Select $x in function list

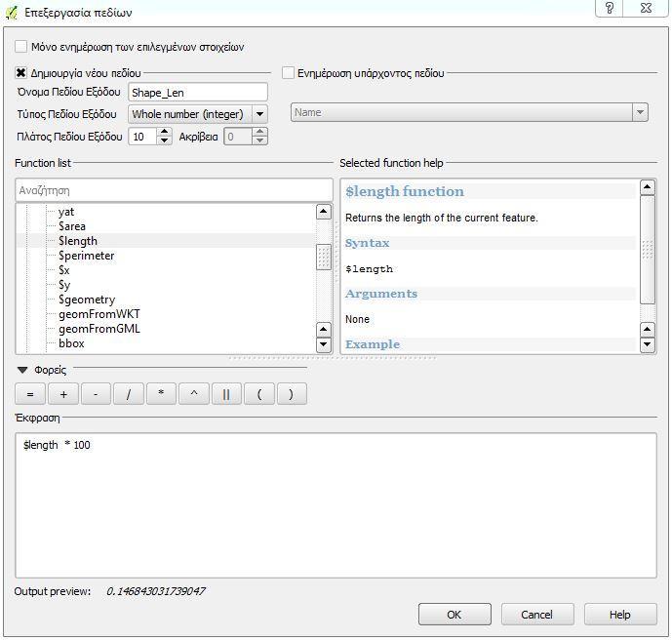[x=63, y=270]
